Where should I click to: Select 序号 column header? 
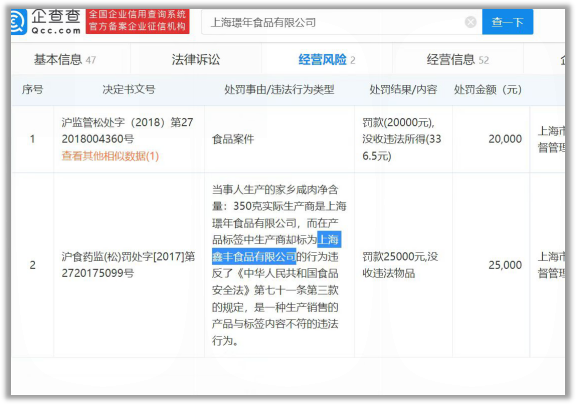[x=32, y=89]
